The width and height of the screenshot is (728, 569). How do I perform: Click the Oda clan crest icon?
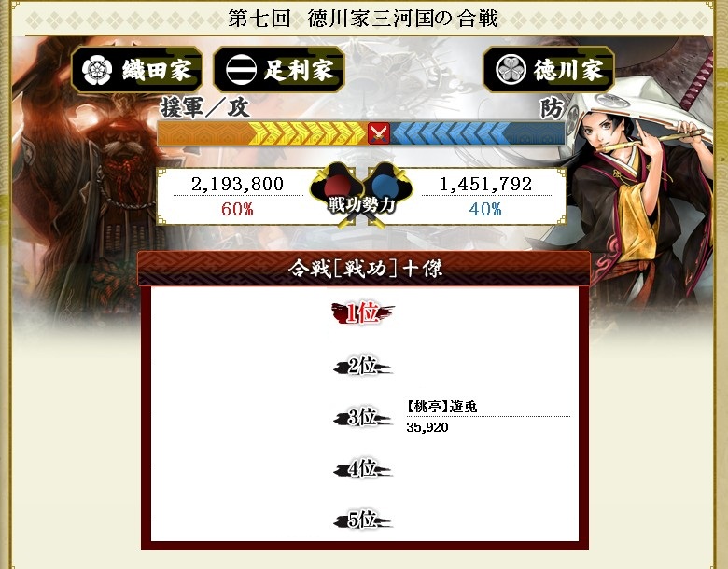point(96,70)
